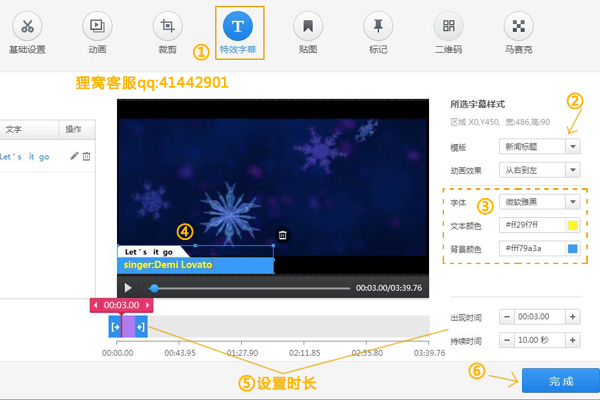Click the 出现时间 00:03.00 field
The height and width of the screenshot is (400, 600).
click(540, 317)
